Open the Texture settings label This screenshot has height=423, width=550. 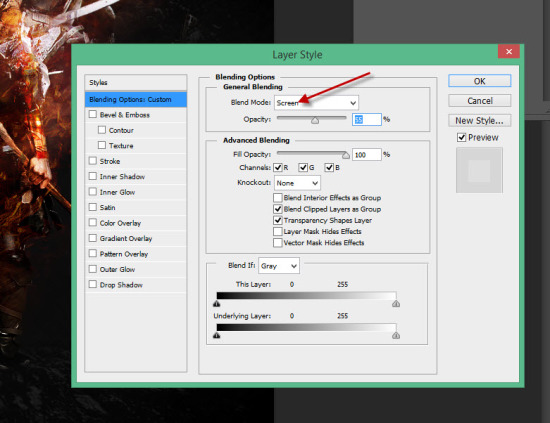121,146
